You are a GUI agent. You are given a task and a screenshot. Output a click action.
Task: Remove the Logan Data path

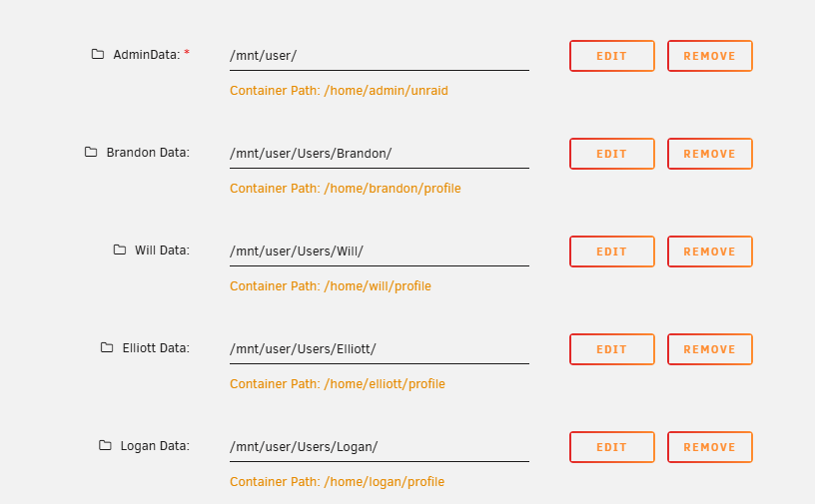pos(709,447)
